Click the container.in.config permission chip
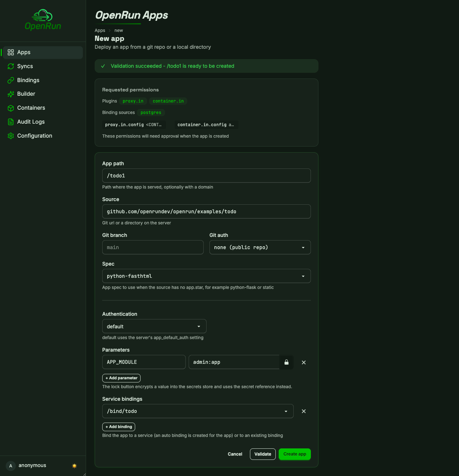Screen dimensions: 459x476 coord(206,125)
